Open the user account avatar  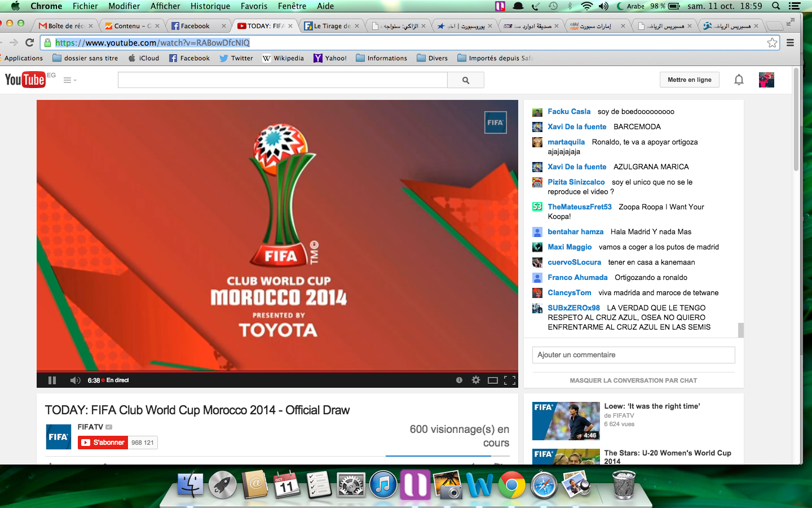766,80
